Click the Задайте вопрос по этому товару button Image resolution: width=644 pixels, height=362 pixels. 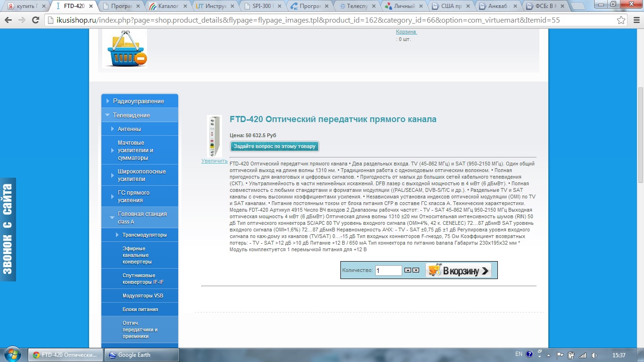coord(274,146)
